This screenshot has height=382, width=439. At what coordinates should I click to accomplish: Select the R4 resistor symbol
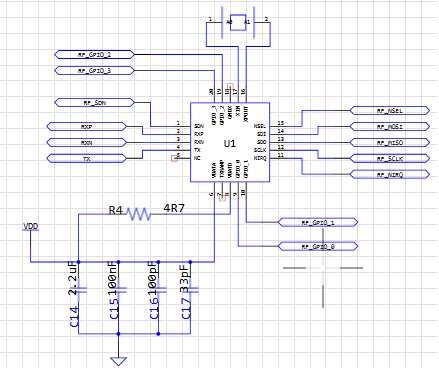(x=139, y=214)
